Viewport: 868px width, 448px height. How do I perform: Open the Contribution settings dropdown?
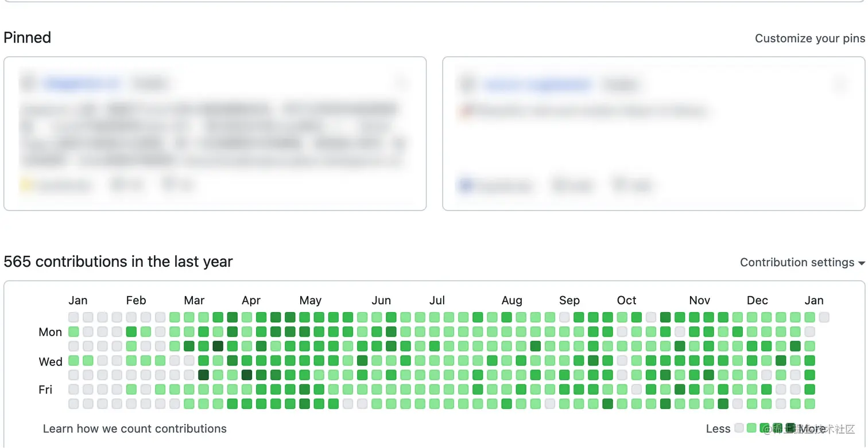pos(802,263)
